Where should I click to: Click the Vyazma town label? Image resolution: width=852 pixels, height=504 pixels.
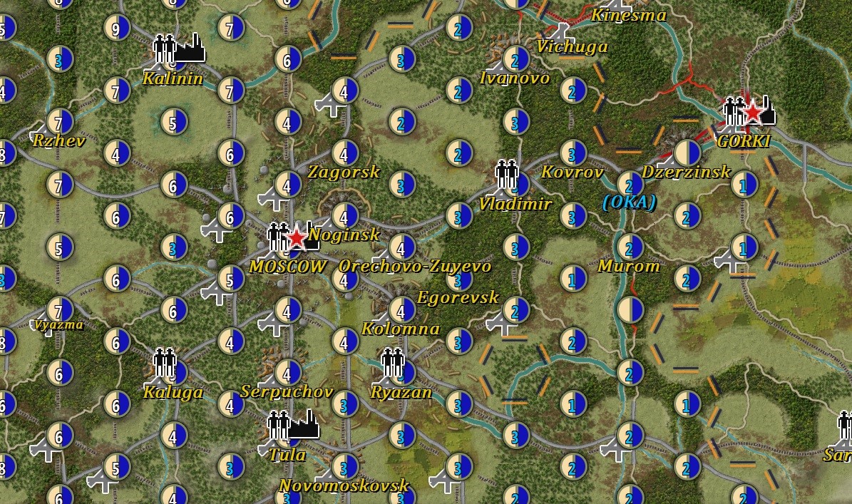click(58, 325)
